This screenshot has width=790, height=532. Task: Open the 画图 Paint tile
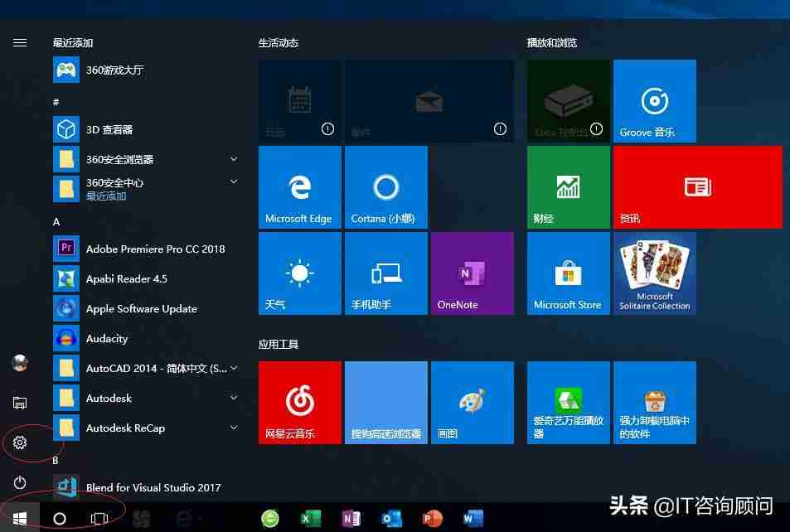[x=472, y=402]
